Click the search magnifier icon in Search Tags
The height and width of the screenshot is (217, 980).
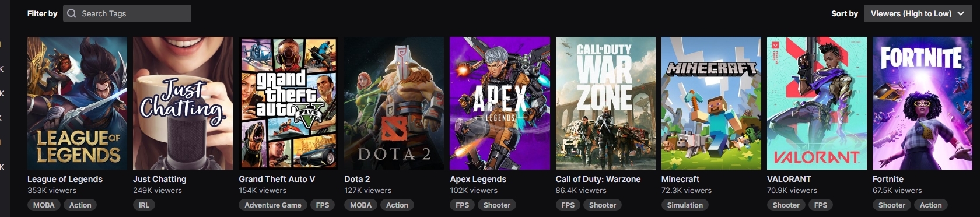point(72,13)
